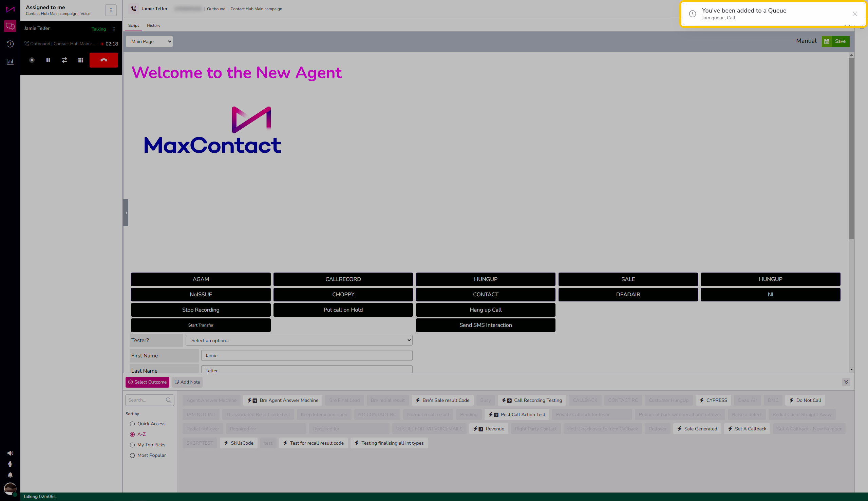The height and width of the screenshot is (501, 868).
Task: Choose Set A Callback outcome
Action: (x=747, y=429)
